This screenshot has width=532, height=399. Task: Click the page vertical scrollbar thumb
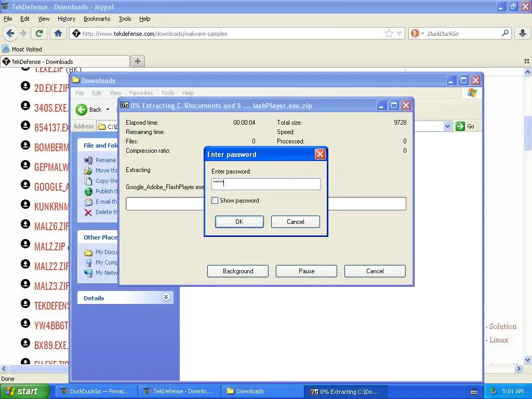[x=527, y=132]
